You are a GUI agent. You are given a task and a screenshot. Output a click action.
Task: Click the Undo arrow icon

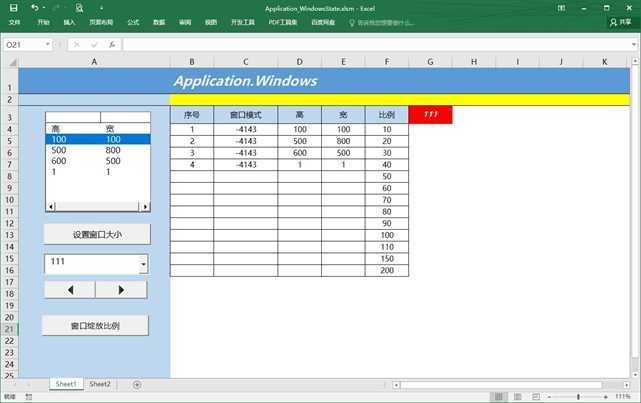click(33, 7)
